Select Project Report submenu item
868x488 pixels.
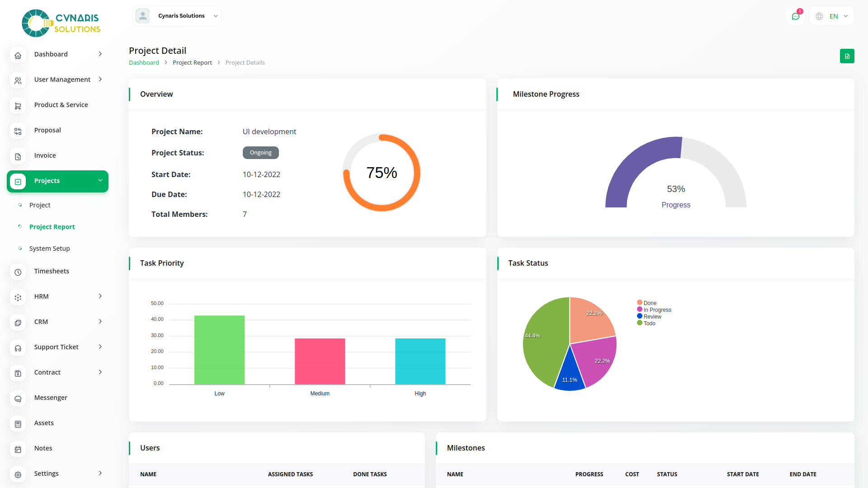coord(52,227)
